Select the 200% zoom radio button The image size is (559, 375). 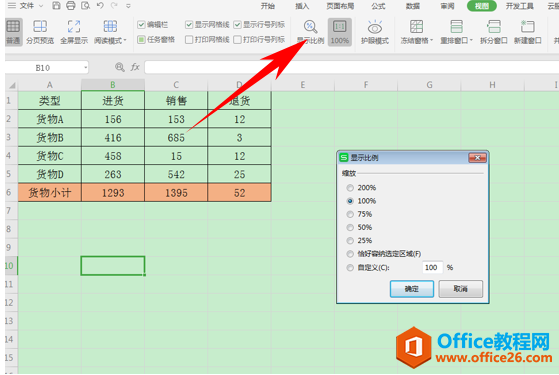(x=350, y=188)
